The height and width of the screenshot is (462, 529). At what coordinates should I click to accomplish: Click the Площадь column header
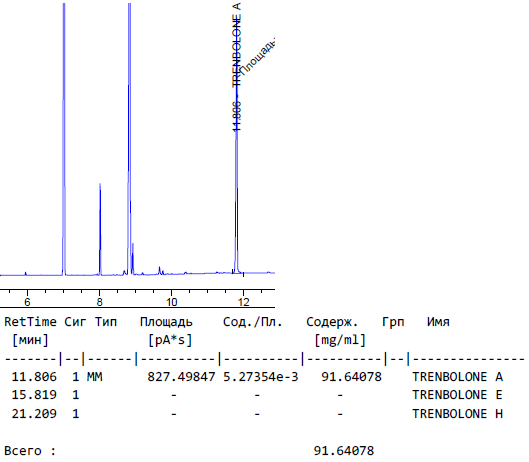pos(166,322)
